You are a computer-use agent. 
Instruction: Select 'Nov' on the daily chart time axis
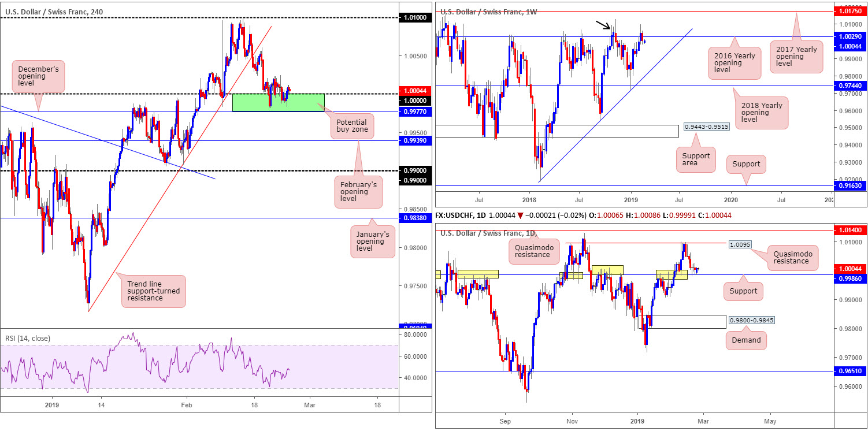click(x=573, y=422)
